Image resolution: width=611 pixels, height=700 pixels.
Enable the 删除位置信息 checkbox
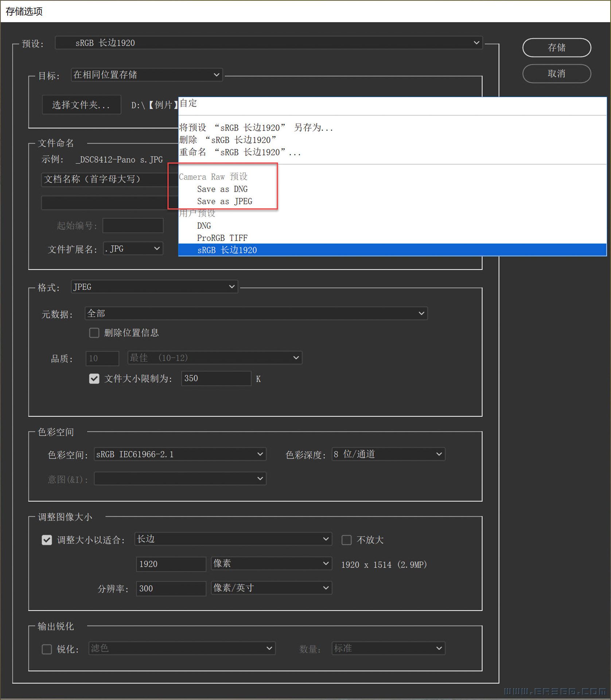click(94, 332)
